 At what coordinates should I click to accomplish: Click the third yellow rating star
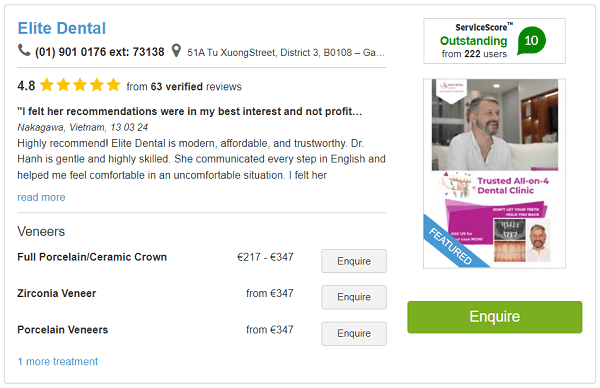[x=80, y=85]
